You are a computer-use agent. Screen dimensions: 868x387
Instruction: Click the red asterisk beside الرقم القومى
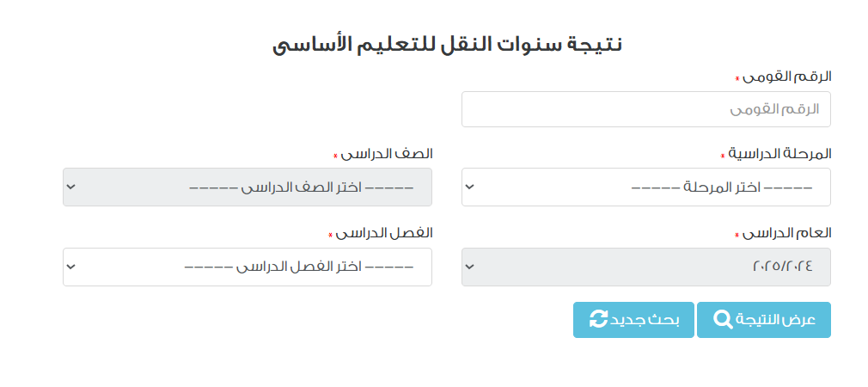tap(737, 79)
